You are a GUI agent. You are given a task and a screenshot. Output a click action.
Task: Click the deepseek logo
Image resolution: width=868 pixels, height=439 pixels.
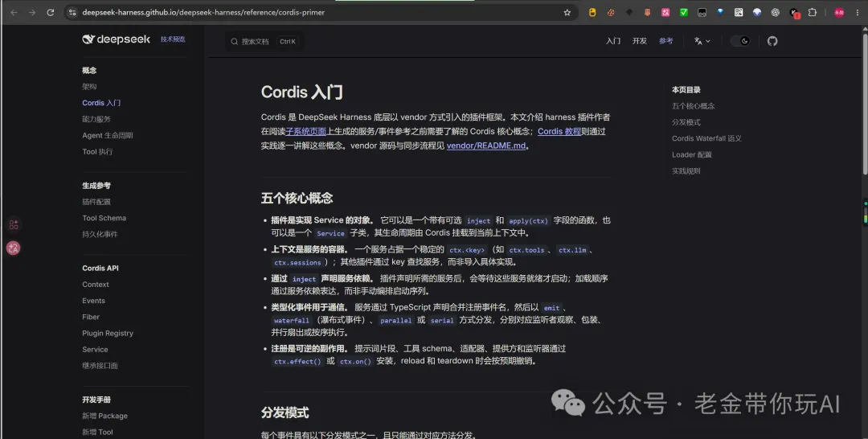click(117, 39)
